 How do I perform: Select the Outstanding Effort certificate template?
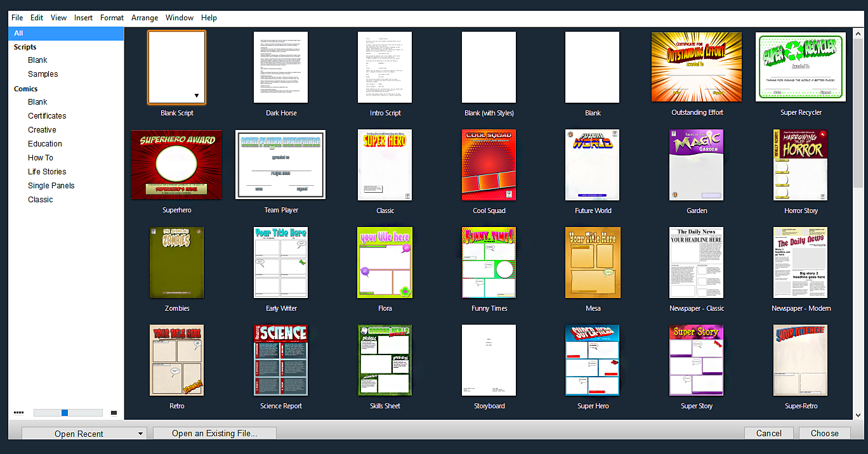[696, 67]
